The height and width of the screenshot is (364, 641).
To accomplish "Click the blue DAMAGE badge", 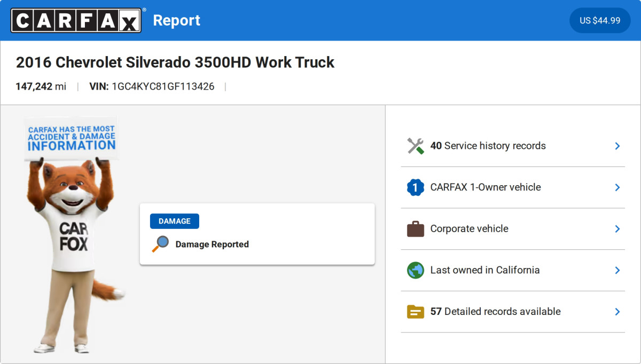I will [x=174, y=221].
